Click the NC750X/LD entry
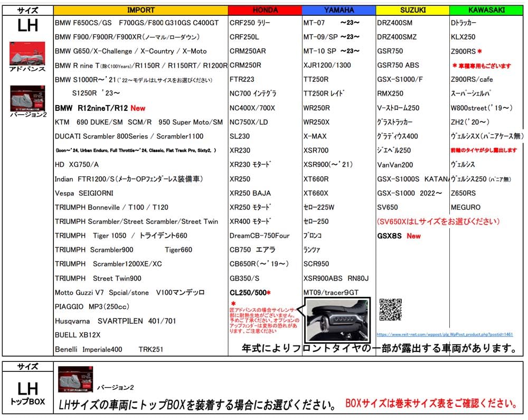 point(249,122)
